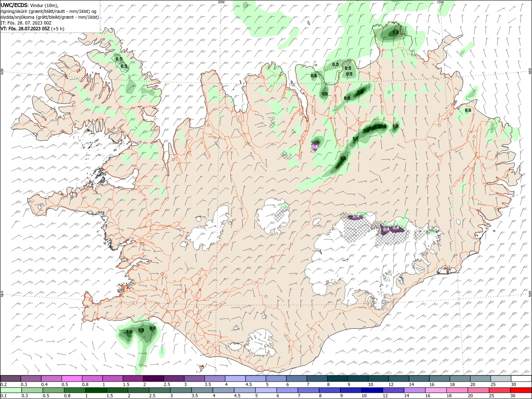Click the lavender upper swatch between 4 and 4.5
The width and height of the screenshot is (532, 399).
tap(235, 379)
